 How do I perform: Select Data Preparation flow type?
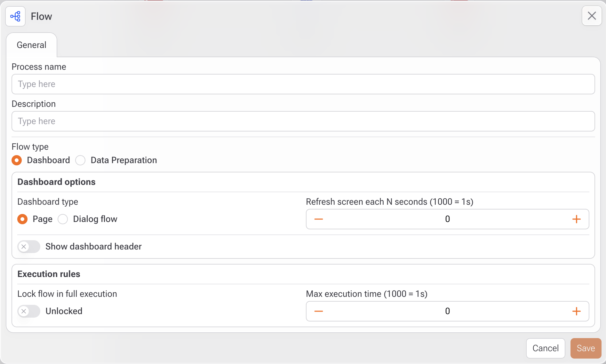click(81, 160)
